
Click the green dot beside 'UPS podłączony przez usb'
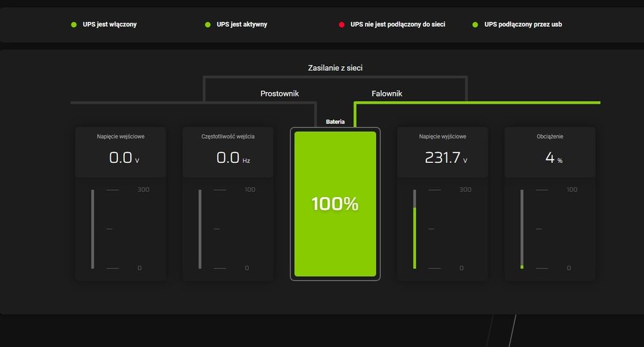click(x=475, y=24)
